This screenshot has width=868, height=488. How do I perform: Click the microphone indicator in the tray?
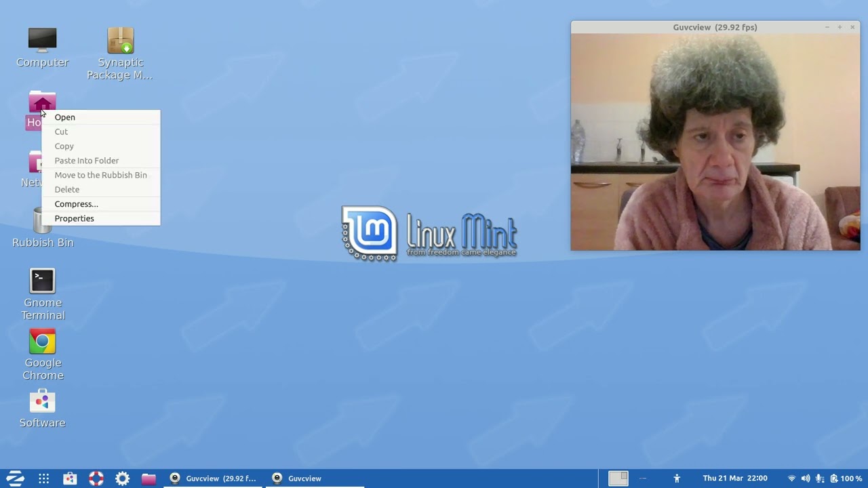coord(820,479)
